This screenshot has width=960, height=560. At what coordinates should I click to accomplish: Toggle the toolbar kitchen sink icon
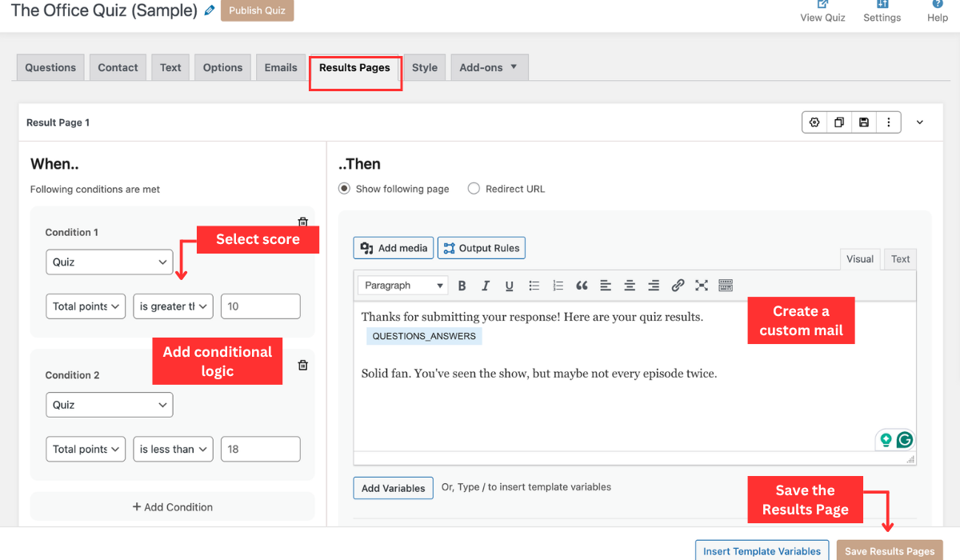tap(726, 286)
